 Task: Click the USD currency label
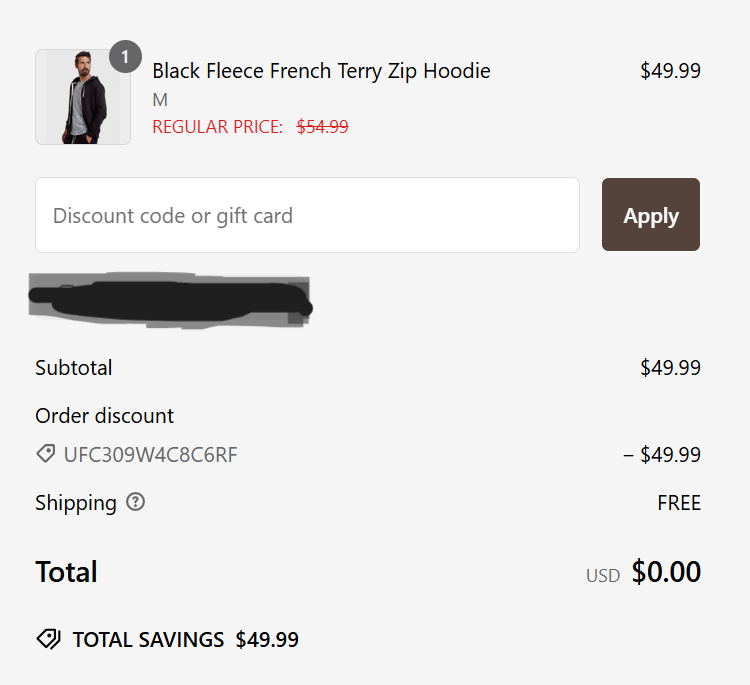point(603,576)
